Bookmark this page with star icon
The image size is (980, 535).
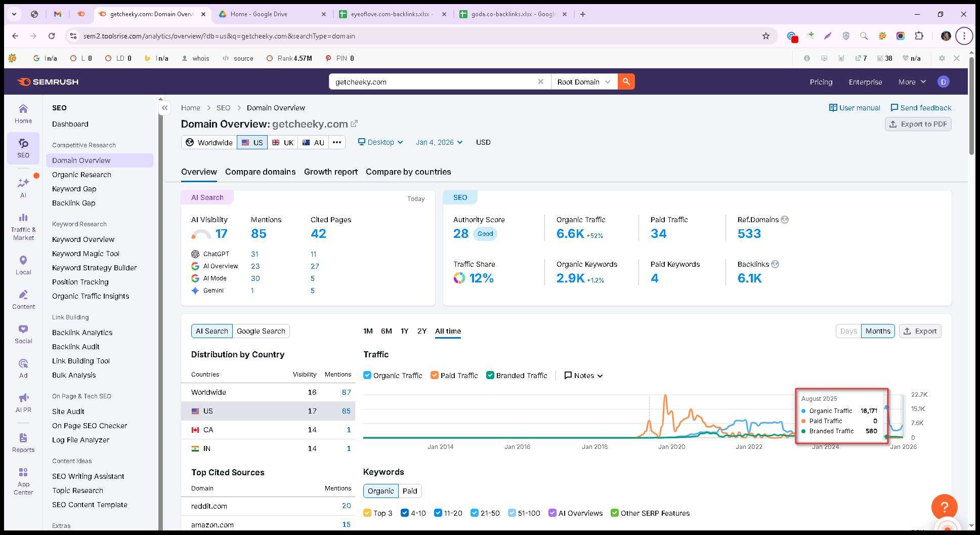coord(766,36)
